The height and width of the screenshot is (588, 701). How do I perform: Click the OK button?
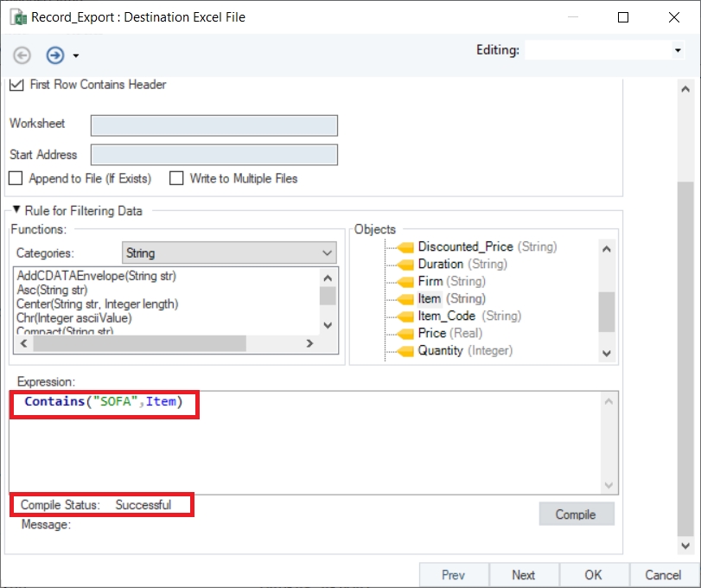pos(593,575)
